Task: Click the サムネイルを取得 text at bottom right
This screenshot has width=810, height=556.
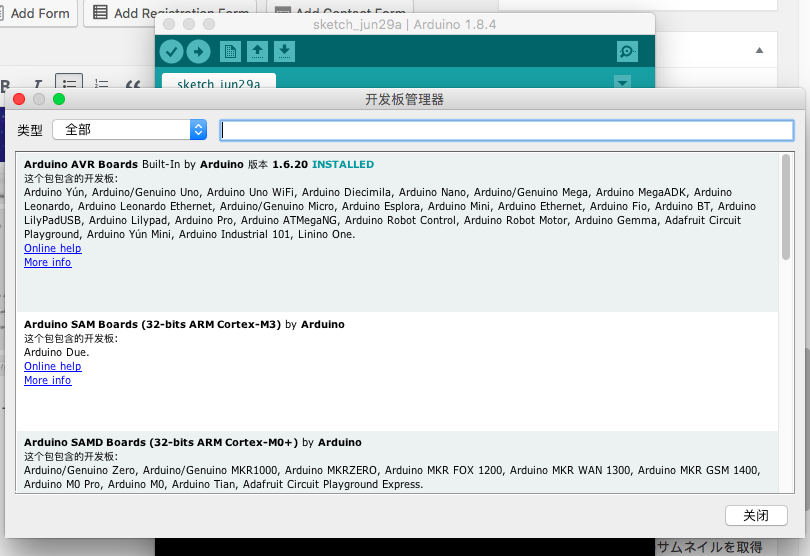Action: point(709,547)
